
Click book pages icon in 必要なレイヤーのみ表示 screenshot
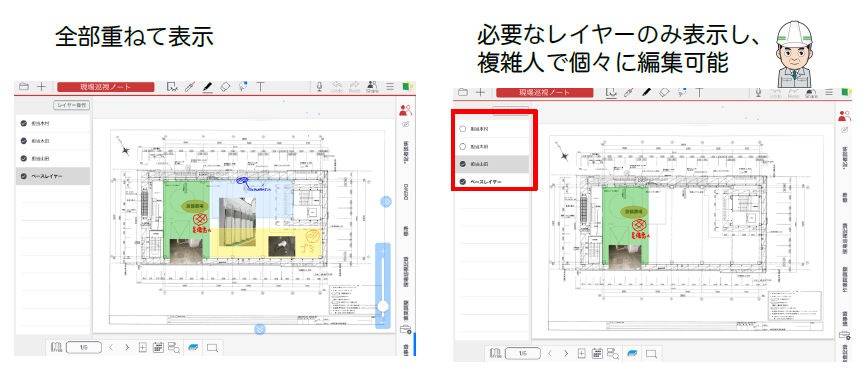pos(495,353)
